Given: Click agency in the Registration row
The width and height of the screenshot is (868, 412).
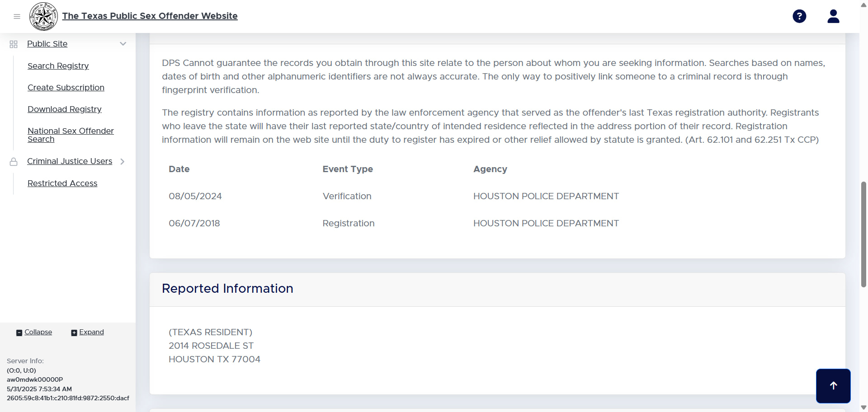Looking at the screenshot, I should tap(546, 223).
